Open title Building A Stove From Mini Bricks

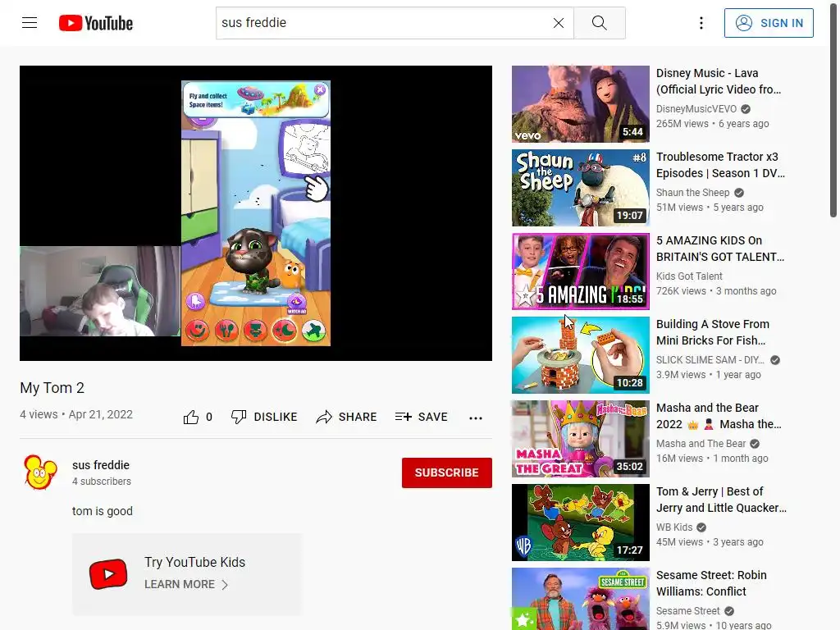pos(713,332)
